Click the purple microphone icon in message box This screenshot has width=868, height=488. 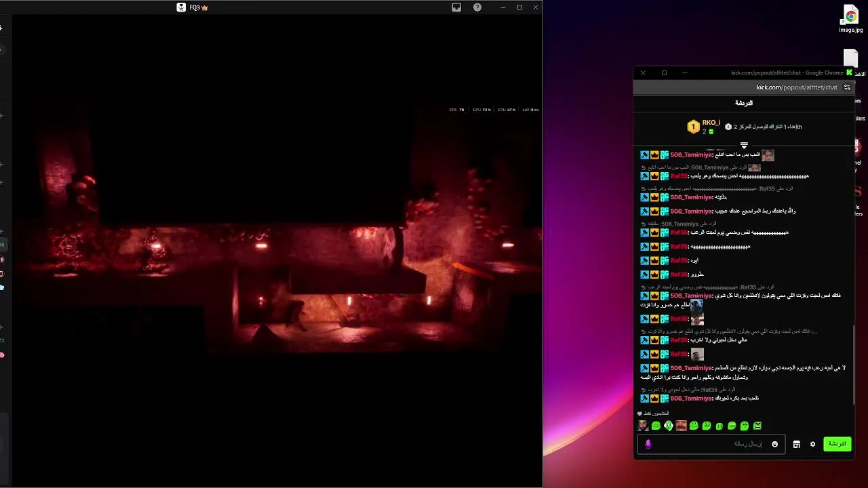click(x=648, y=444)
